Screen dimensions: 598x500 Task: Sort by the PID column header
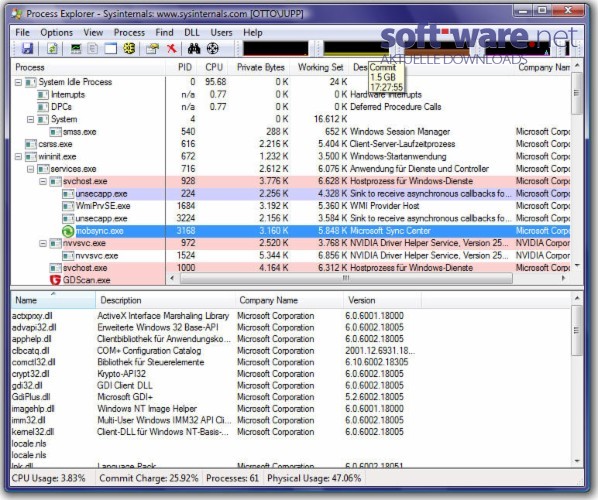(182, 68)
